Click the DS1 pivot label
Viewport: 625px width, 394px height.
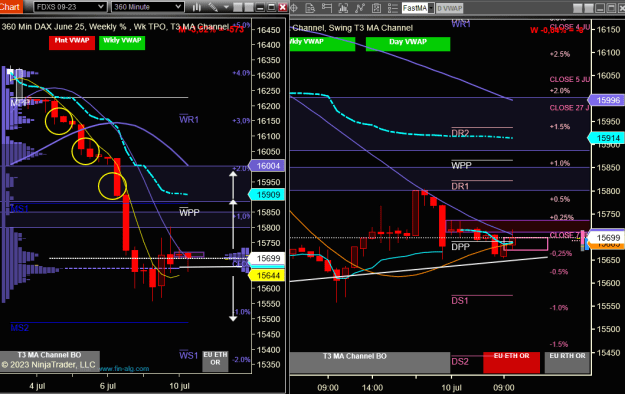460,300
